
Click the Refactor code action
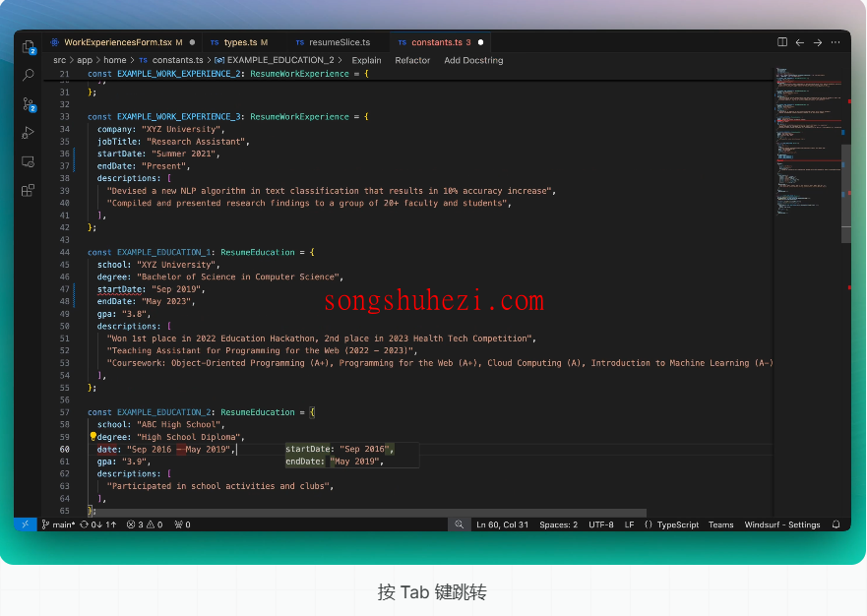click(x=412, y=60)
